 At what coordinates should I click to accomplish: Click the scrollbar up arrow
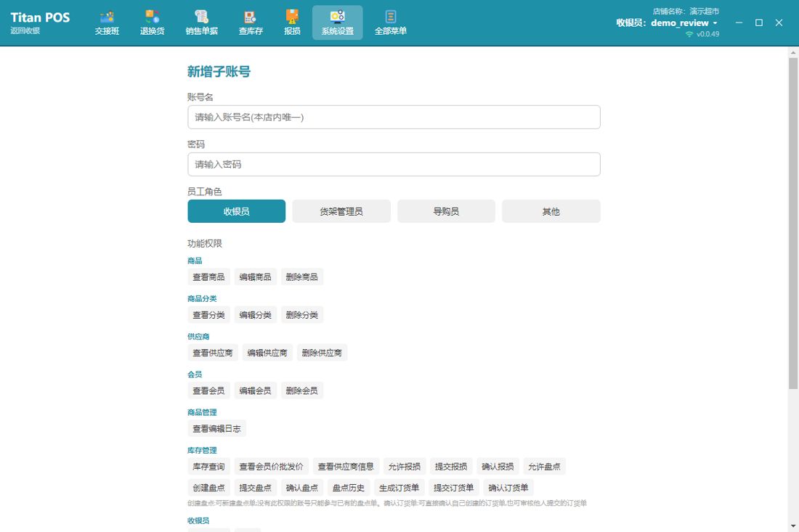[x=793, y=52]
